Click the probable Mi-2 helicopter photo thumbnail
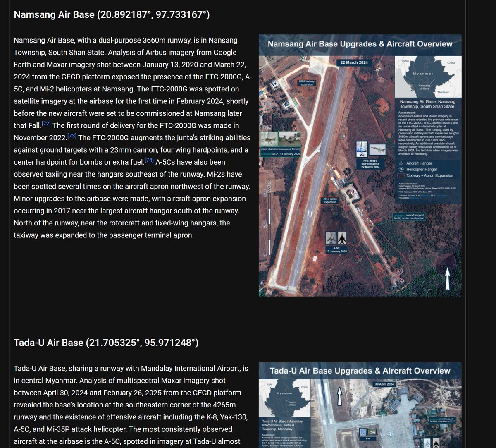This screenshot has height=448, width=496. click(289, 139)
